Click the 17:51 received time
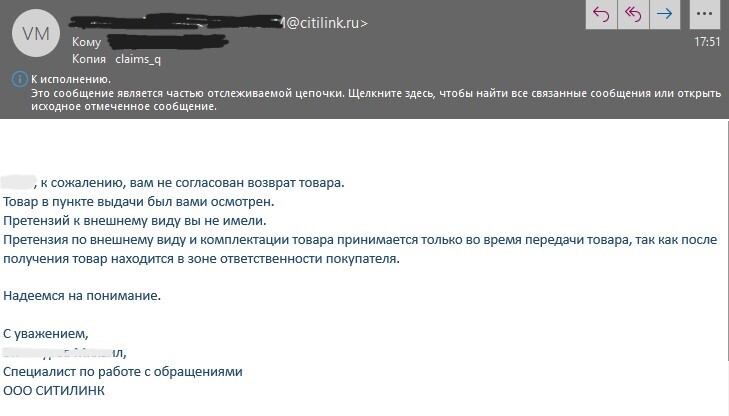Viewport: 729px width, 416px height. [707, 43]
